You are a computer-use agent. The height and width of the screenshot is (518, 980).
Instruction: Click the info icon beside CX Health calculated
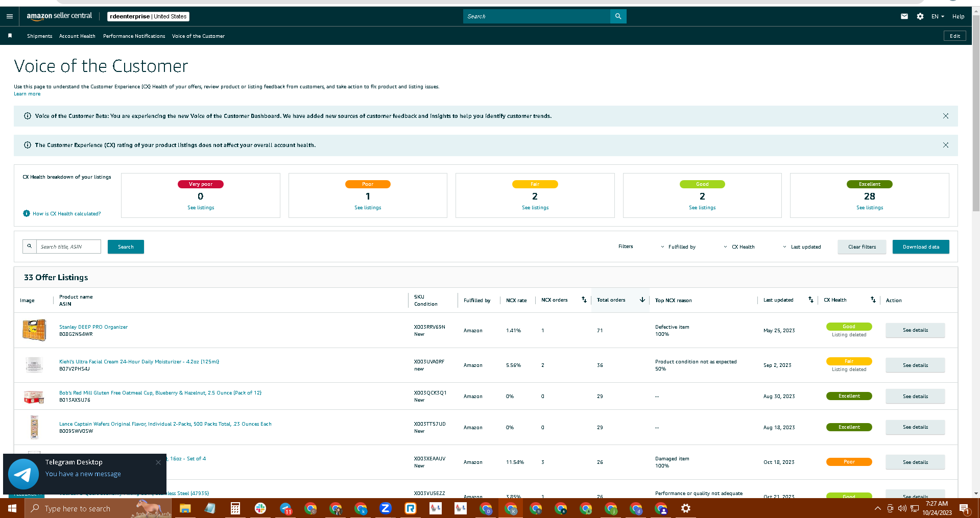pyautogui.click(x=27, y=213)
